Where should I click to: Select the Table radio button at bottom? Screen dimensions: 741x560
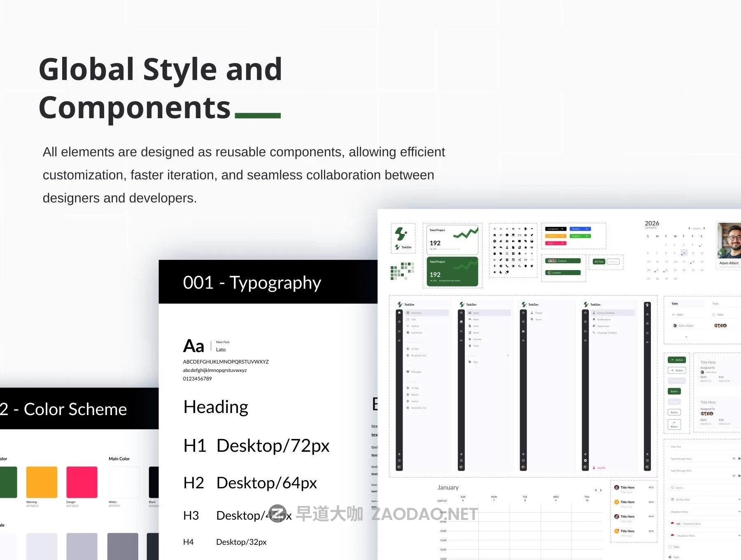[670, 557]
